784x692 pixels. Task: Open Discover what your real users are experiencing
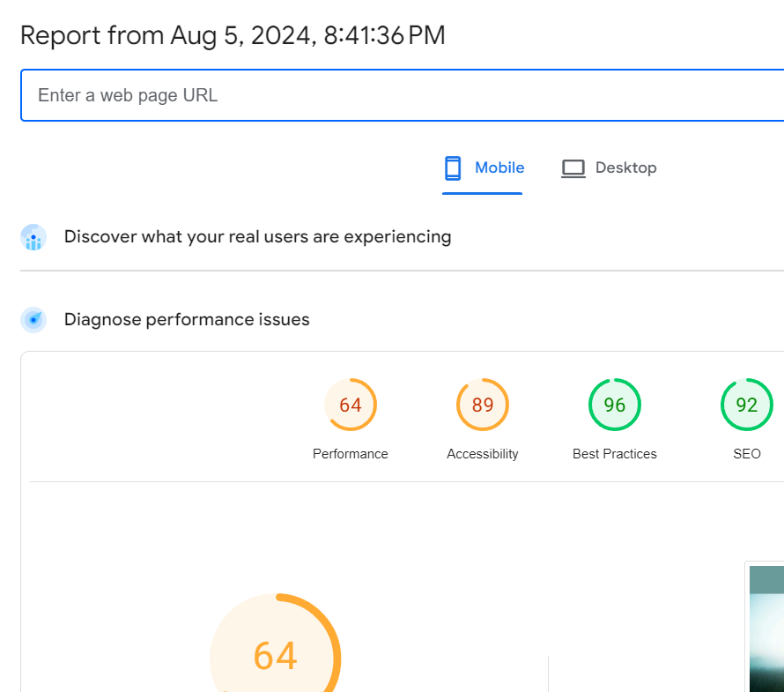[257, 236]
